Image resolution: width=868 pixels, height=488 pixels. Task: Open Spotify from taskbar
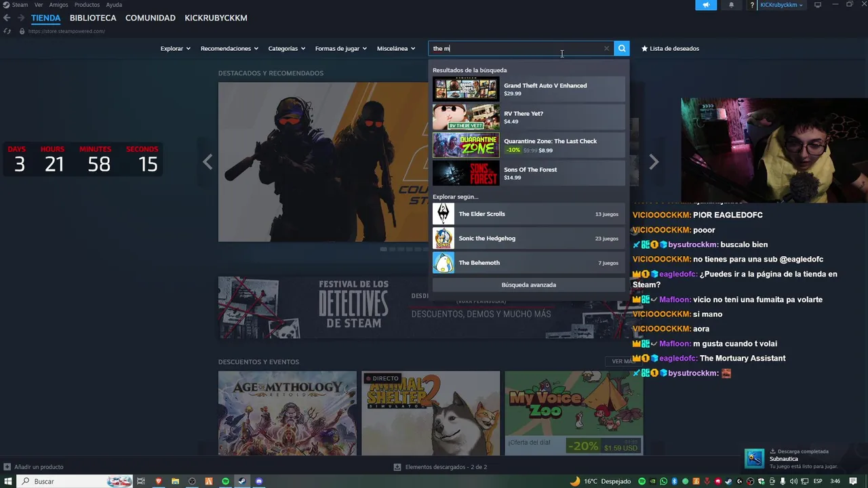(x=226, y=481)
